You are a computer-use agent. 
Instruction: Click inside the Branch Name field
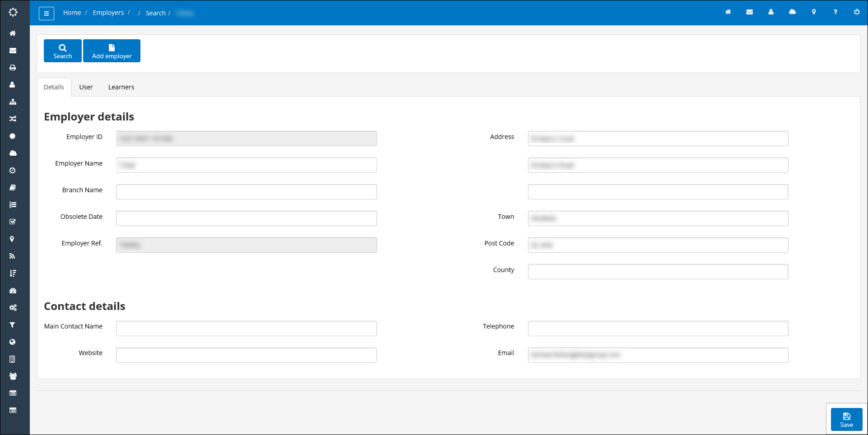pos(246,191)
